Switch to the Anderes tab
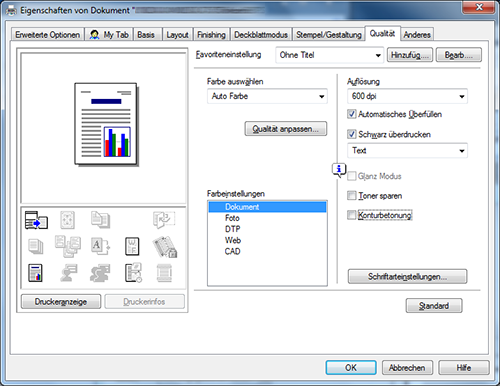Viewport: 500px width, 386px height. tap(417, 35)
